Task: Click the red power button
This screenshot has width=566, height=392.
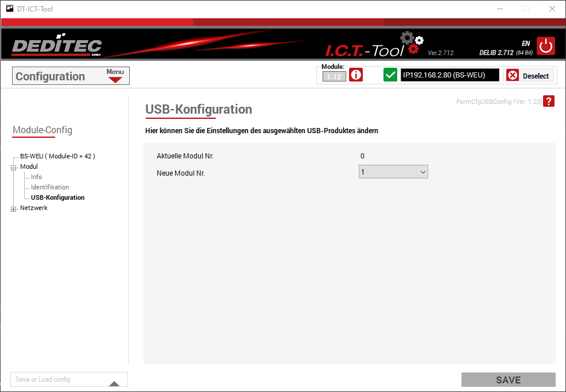Action: tap(546, 46)
